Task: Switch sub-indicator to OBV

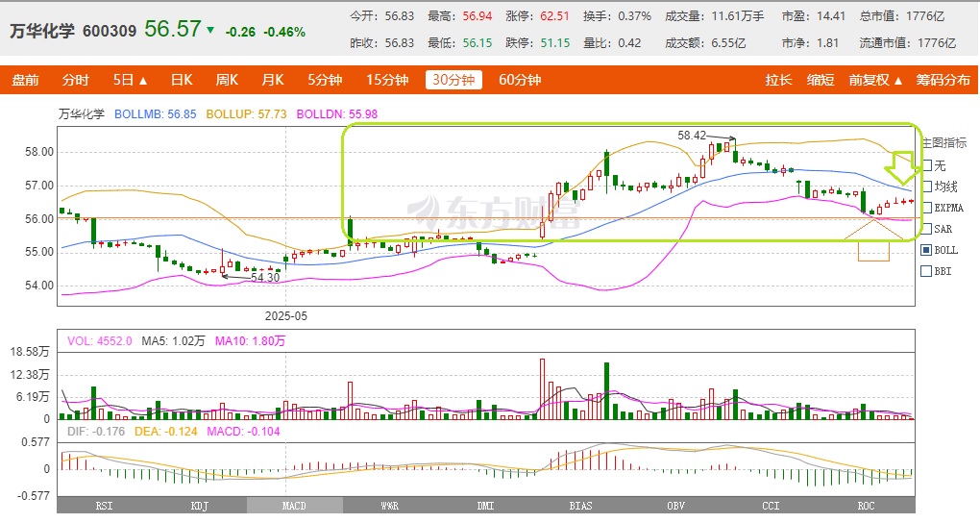Action: (x=675, y=506)
